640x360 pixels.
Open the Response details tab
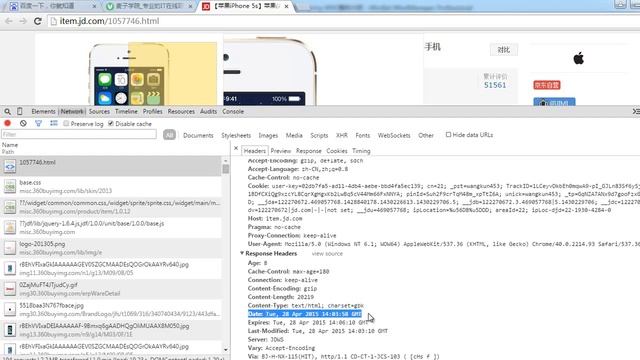tap(309, 151)
